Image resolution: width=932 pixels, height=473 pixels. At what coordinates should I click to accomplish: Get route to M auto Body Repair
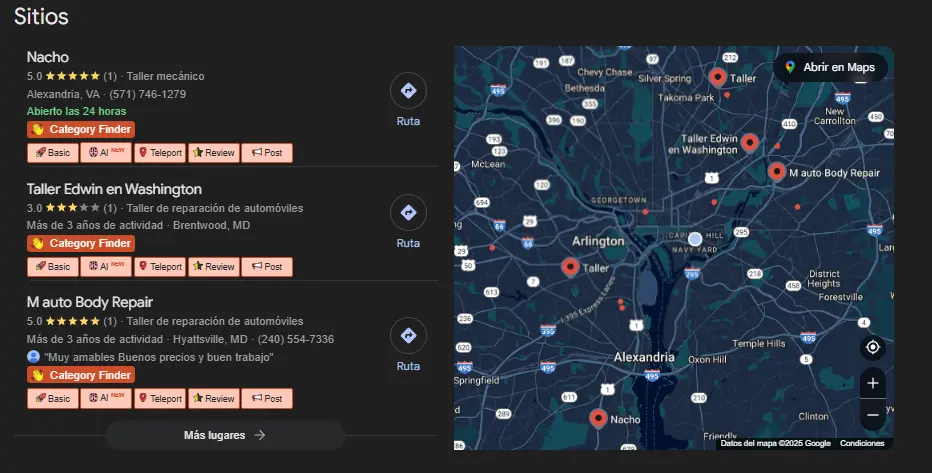pyautogui.click(x=408, y=336)
